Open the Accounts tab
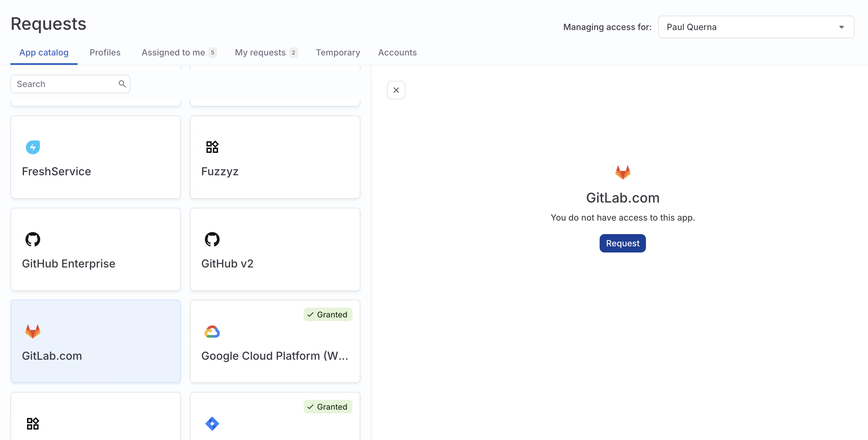The height and width of the screenshot is (440, 868). [397, 52]
